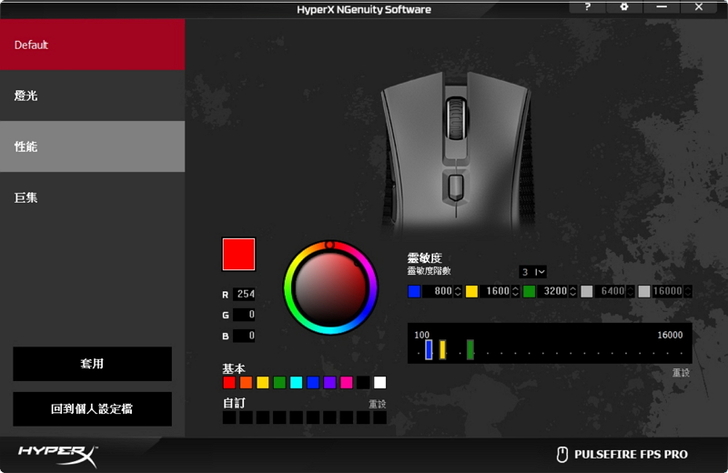
Task: Click the 6400 DPI value field
Action: pyautogui.click(x=611, y=291)
